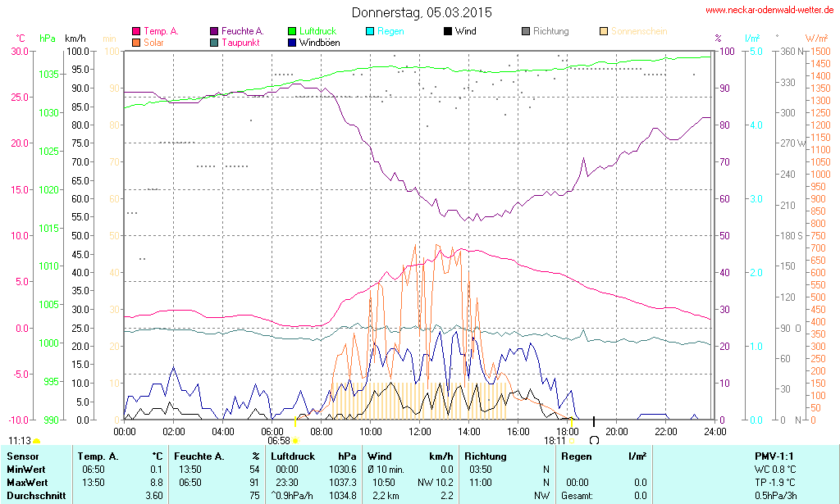Click the PMV-1:1 header in the table
The width and height of the screenshot is (840, 504).
774,456
